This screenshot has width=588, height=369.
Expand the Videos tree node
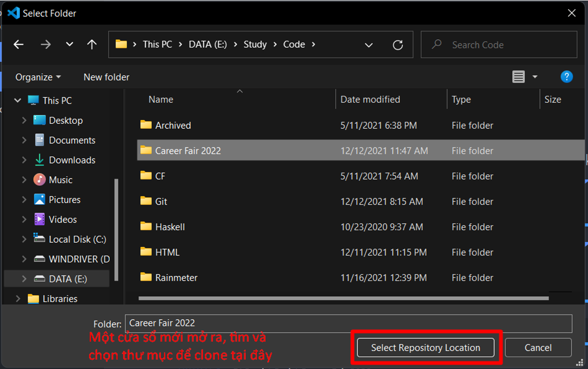click(x=24, y=219)
